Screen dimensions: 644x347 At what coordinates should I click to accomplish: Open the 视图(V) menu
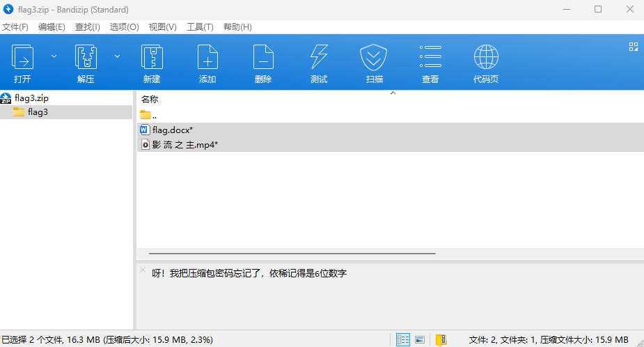(163, 27)
